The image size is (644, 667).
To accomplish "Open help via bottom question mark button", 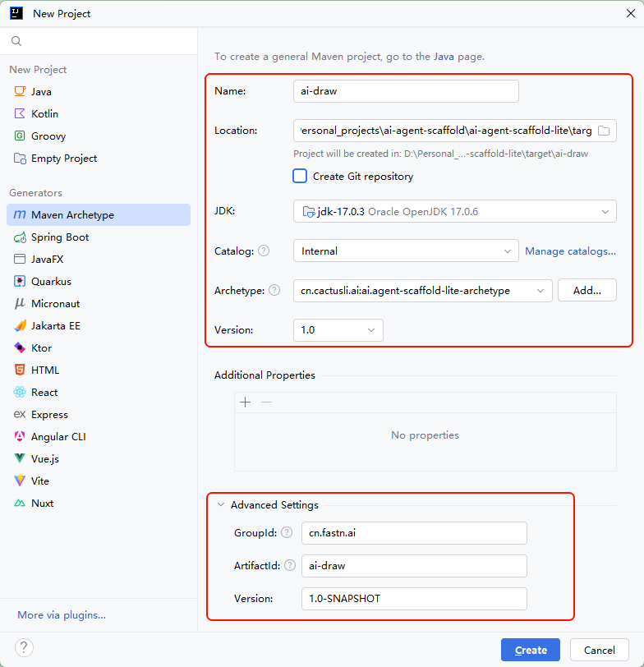I will [x=24, y=648].
